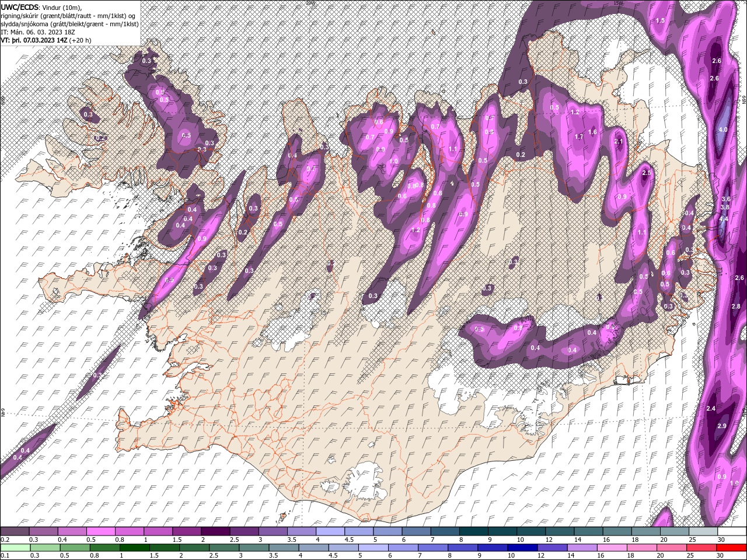
Task: Click the 2.4 value on the map
Action: 711,409
